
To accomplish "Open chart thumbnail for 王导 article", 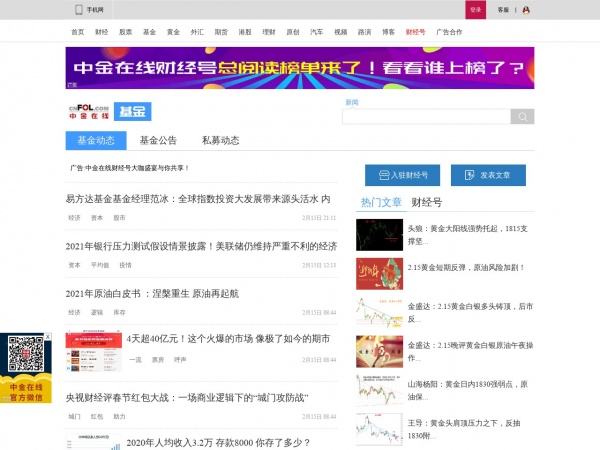I will (x=379, y=429).
